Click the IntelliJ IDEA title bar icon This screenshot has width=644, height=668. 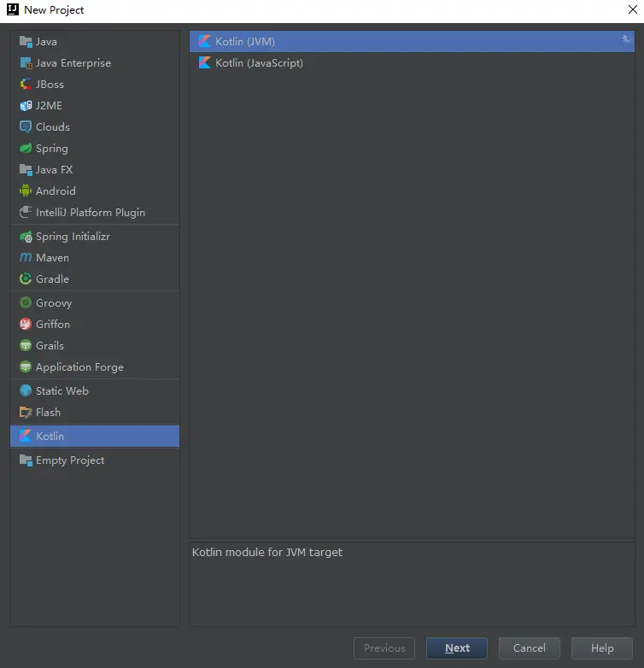[13, 9]
